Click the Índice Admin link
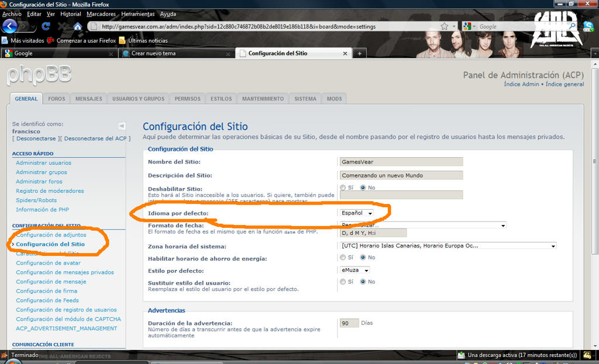This screenshot has height=364, width=599. (x=521, y=84)
